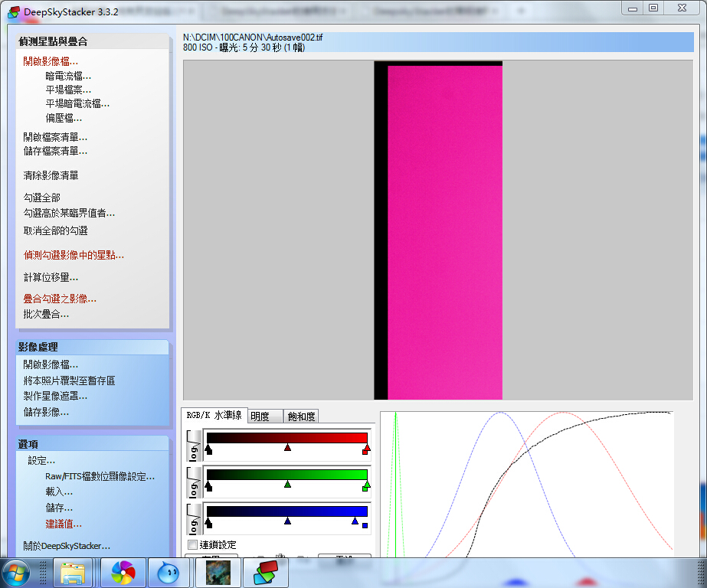Click red 開啟影像檔... in the stacking section
The width and height of the screenshot is (707, 588).
coord(51,61)
